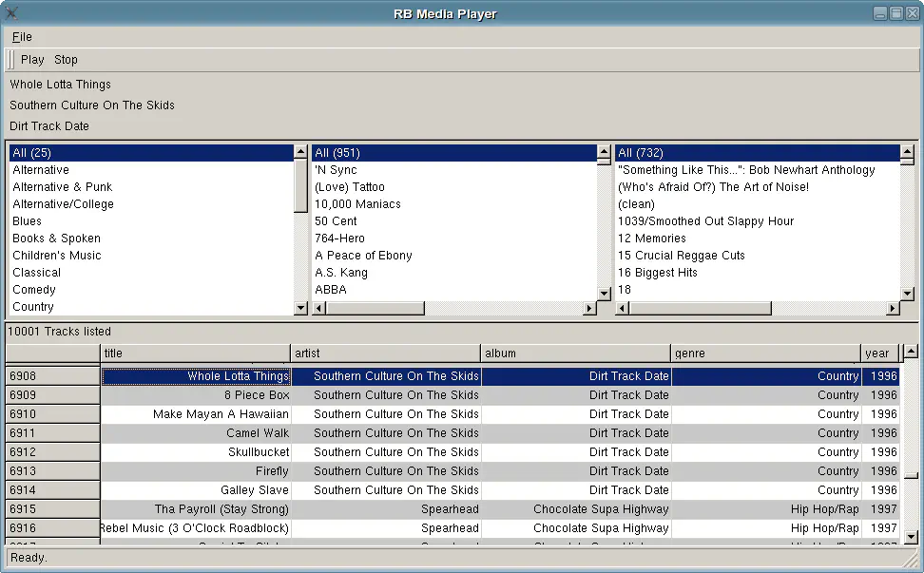Viewport: 924px width, 573px height.
Task: Open the File menu
Action: pos(21,36)
